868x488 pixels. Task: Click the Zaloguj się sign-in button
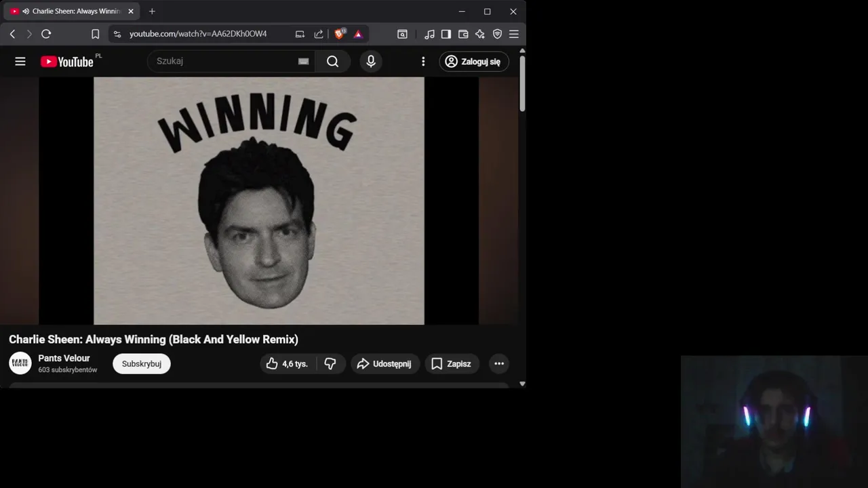coord(474,62)
